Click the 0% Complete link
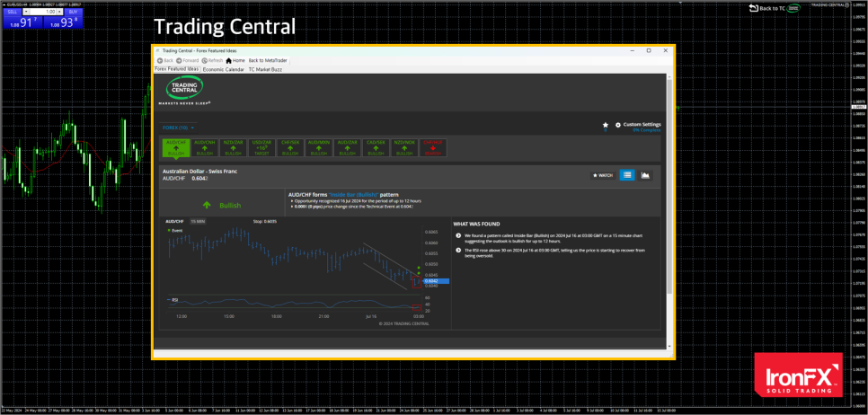 point(647,130)
